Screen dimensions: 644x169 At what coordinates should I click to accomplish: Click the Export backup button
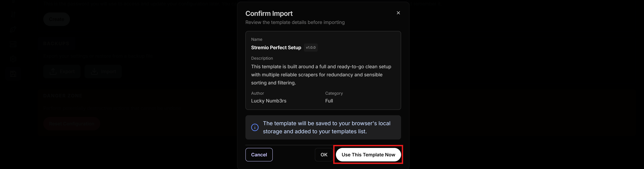pyautogui.click(x=62, y=71)
